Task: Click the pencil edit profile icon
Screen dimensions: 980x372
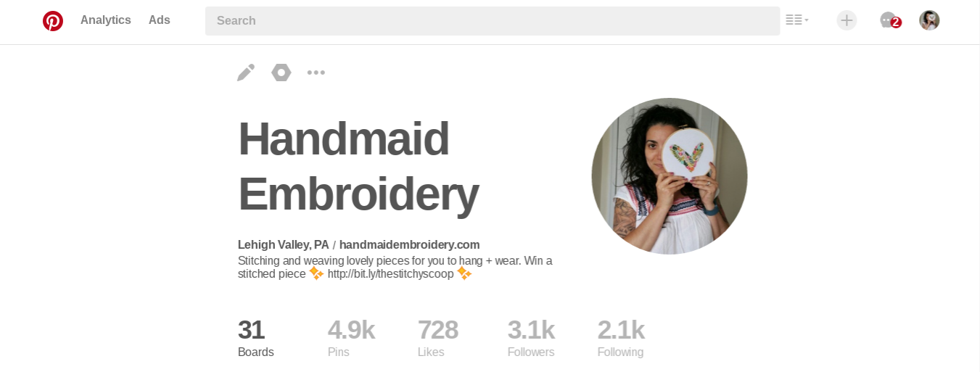Action: (x=246, y=73)
